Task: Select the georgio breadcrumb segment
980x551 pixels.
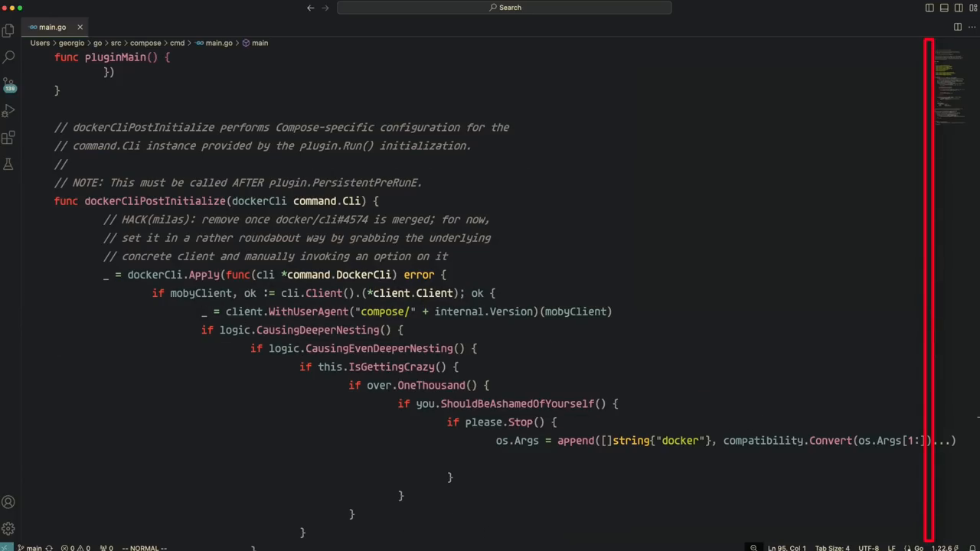Action: pyautogui.click(x=71, y=43)
